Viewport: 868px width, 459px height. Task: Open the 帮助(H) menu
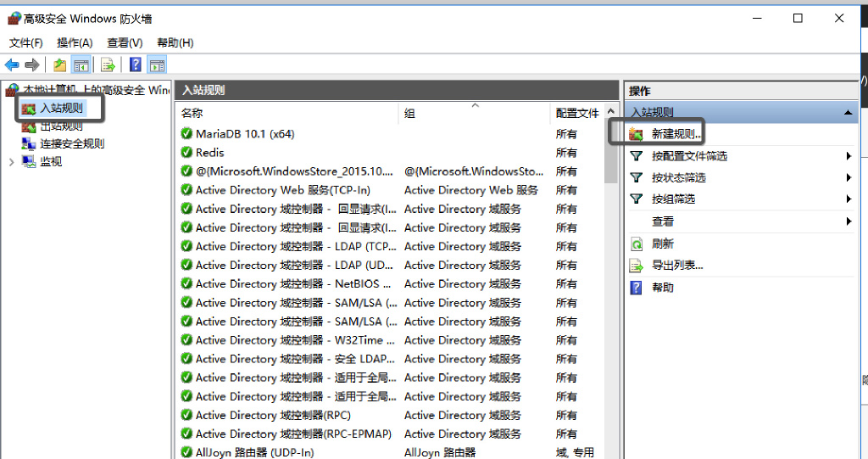175,42
